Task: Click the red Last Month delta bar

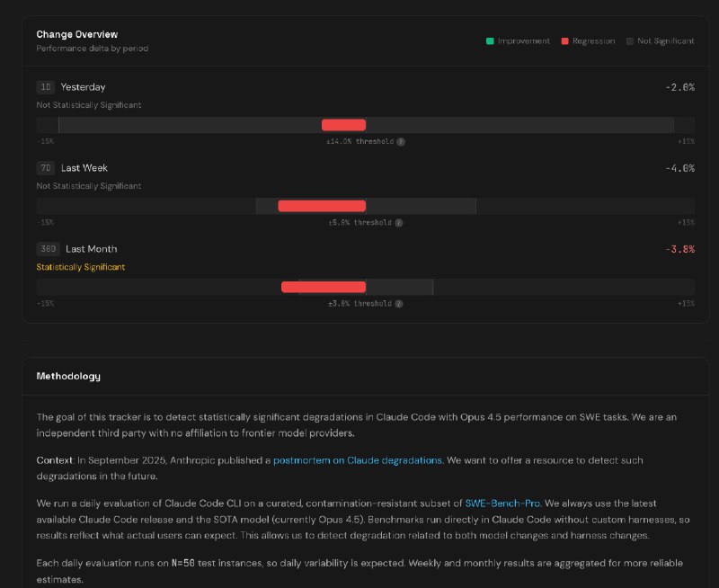Action: (x=323, y=286)
